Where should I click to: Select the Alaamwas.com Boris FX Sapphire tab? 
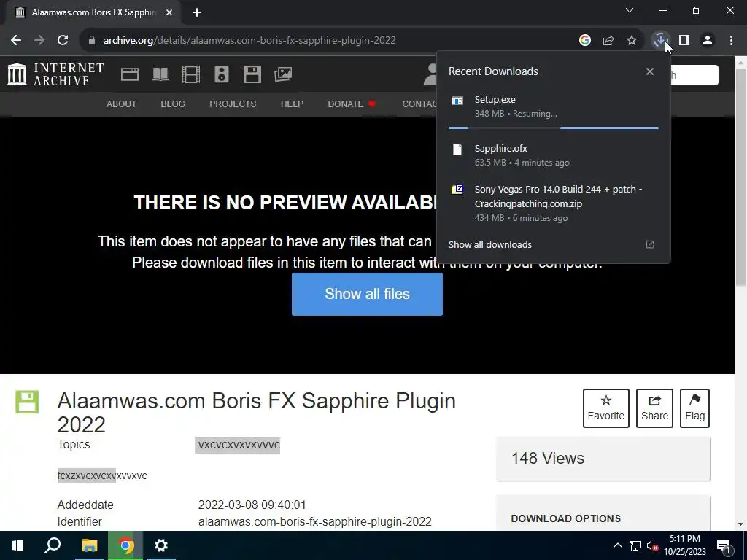(x=93, y=12)
